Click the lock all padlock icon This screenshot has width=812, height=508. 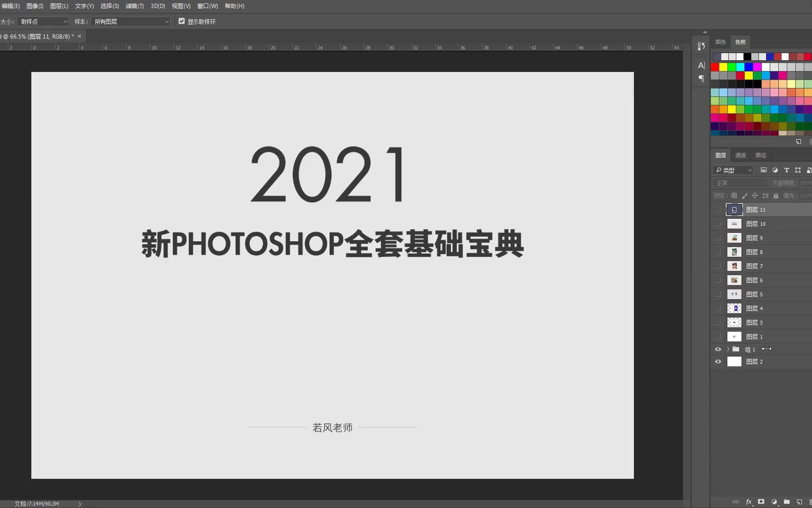pyautogui.click(x=776, y=196)
